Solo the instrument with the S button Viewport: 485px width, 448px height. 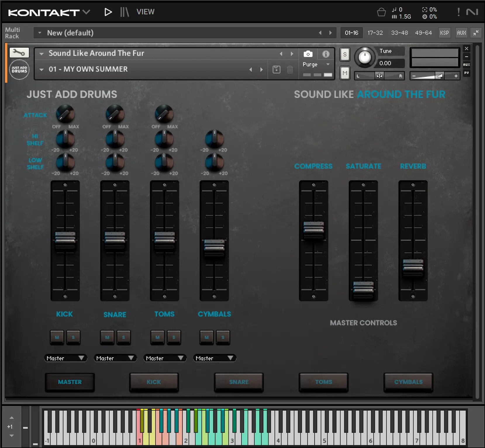[345, 54]
